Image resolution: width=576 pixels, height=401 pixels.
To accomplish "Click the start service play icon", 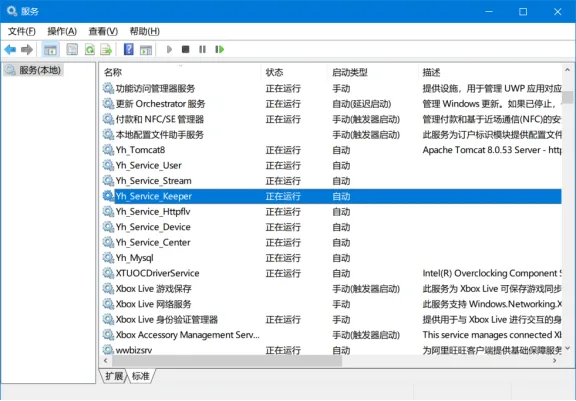I will (169, 49).
